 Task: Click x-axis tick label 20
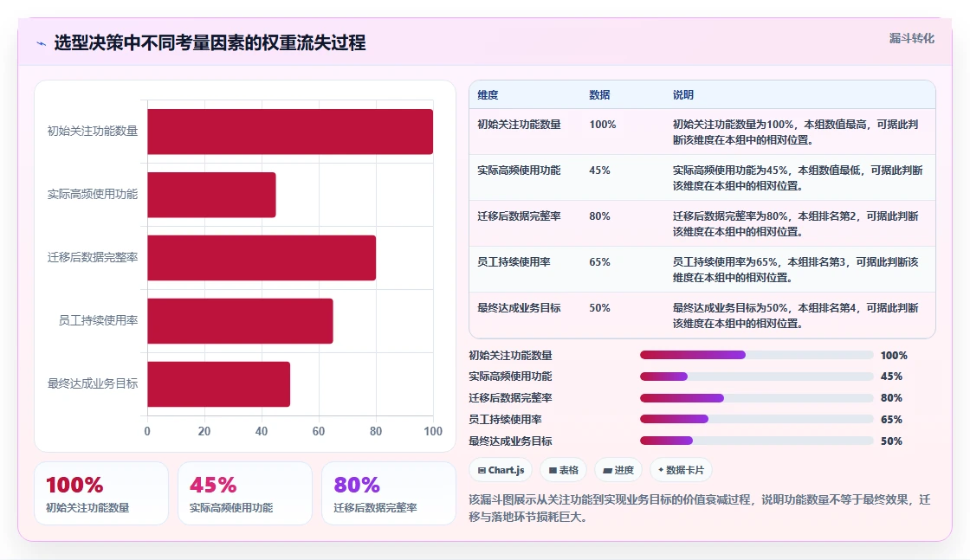[x=204, y=431]
